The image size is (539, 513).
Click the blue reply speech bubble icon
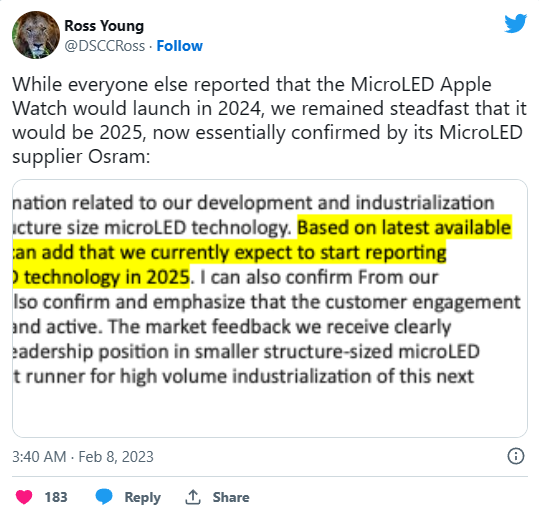pos(104,496)
